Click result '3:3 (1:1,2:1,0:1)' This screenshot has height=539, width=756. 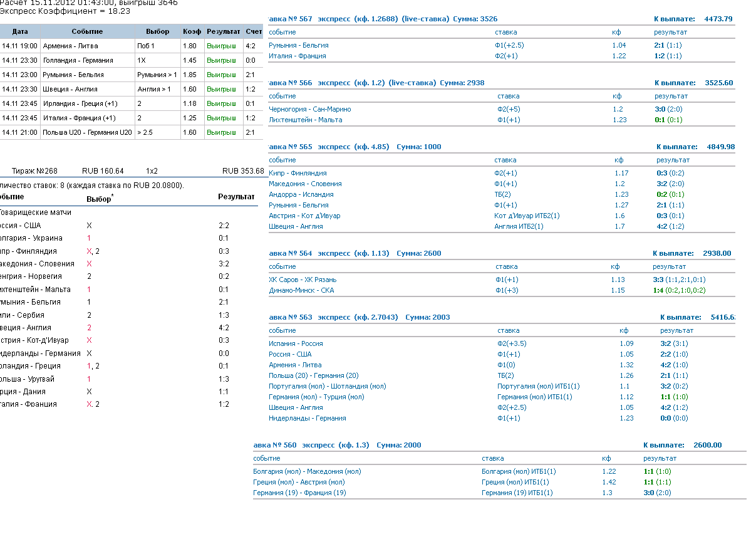[x=680, y=280]
